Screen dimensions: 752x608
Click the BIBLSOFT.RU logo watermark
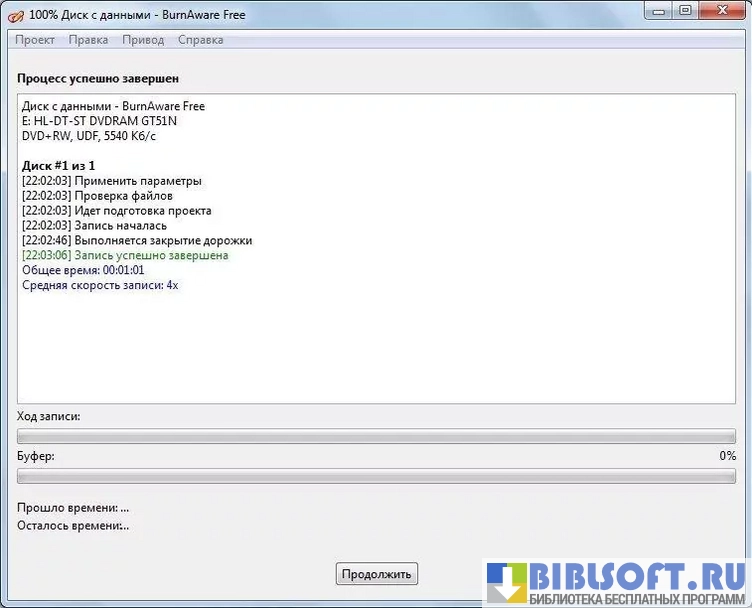pyautogui.click(x=616, y=582)
